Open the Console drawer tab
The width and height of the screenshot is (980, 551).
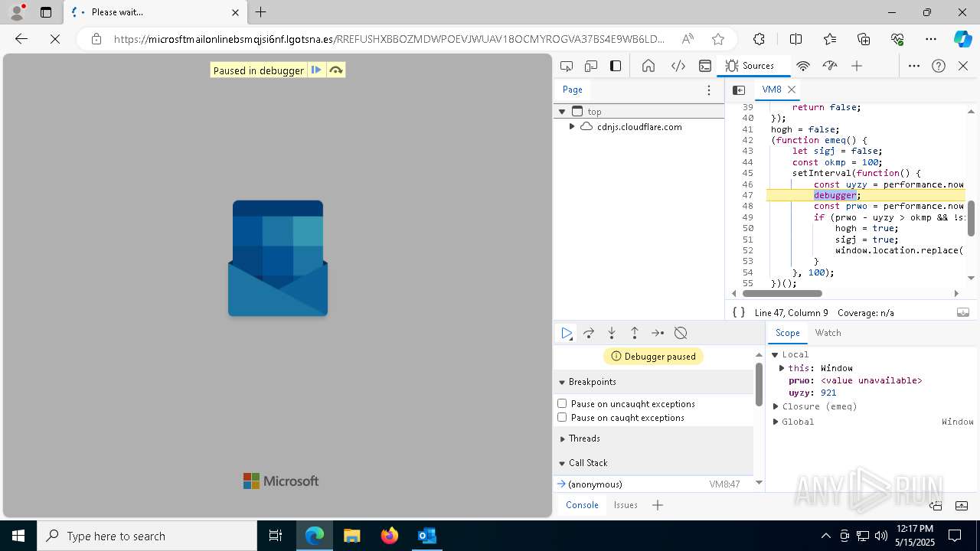[x=582, y=505]
